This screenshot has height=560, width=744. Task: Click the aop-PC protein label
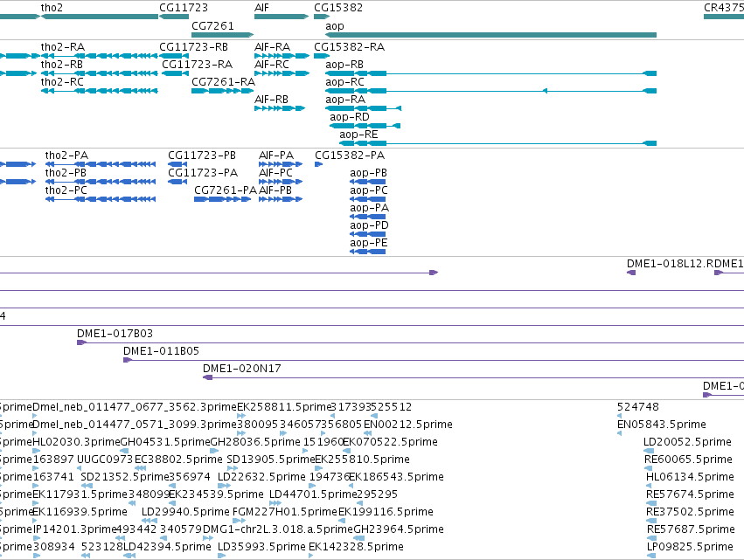tap(369, 190)
